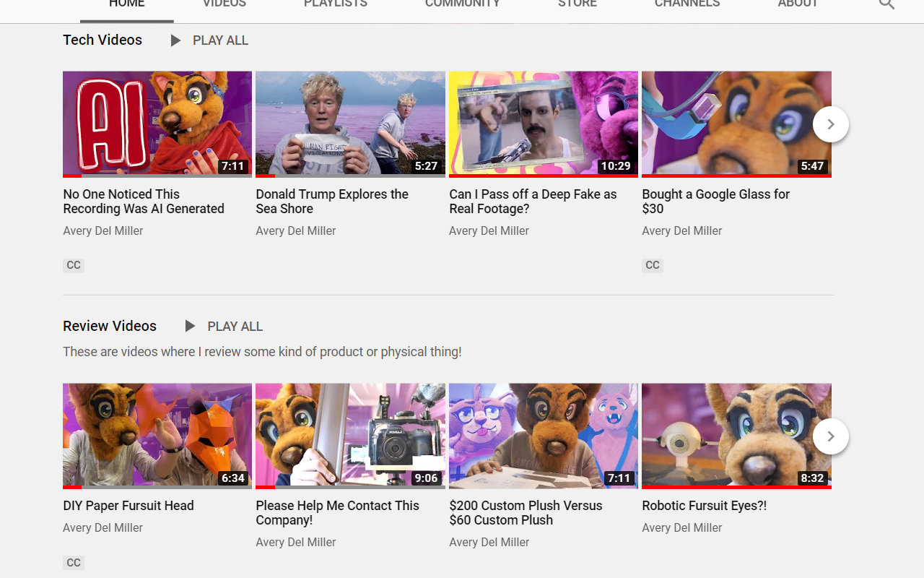The height and width of the screenshot is (578, 924).
Task: Click CC badge under DIY Paper Fursuit Head
Action: pos(74,562)
